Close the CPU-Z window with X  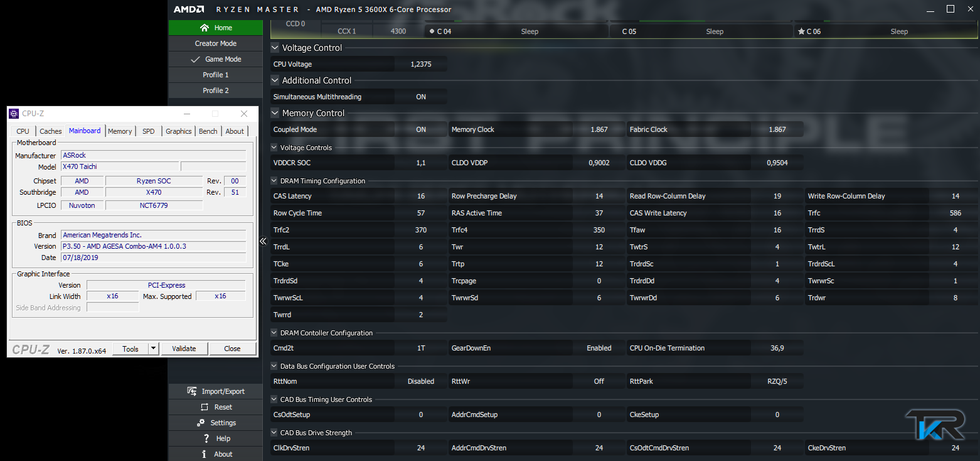244,114
